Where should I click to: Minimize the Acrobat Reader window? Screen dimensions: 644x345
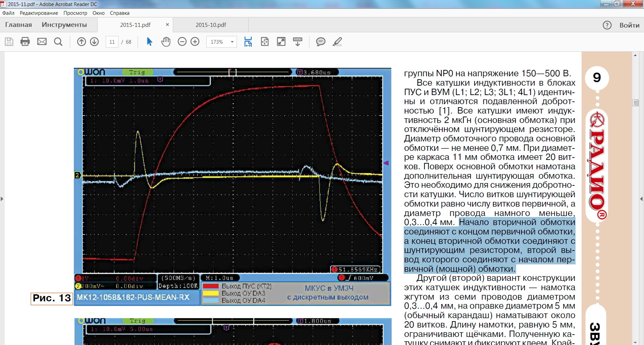[606, 4]
